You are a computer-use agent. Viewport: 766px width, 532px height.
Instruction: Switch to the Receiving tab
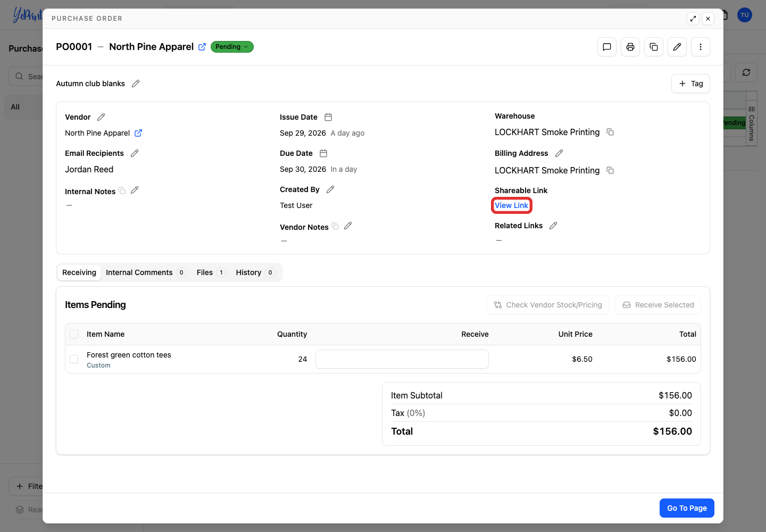click(79, 272)
